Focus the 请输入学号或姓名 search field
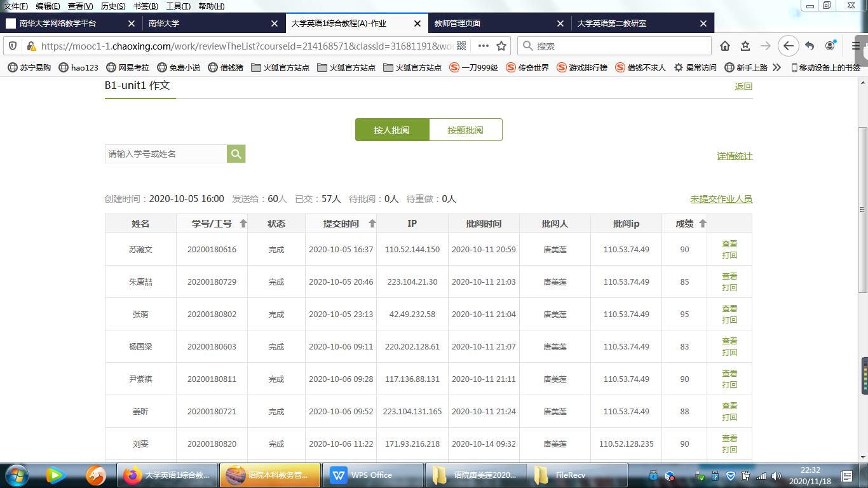The height and width of the screenshot is (488, 868). 166,154
